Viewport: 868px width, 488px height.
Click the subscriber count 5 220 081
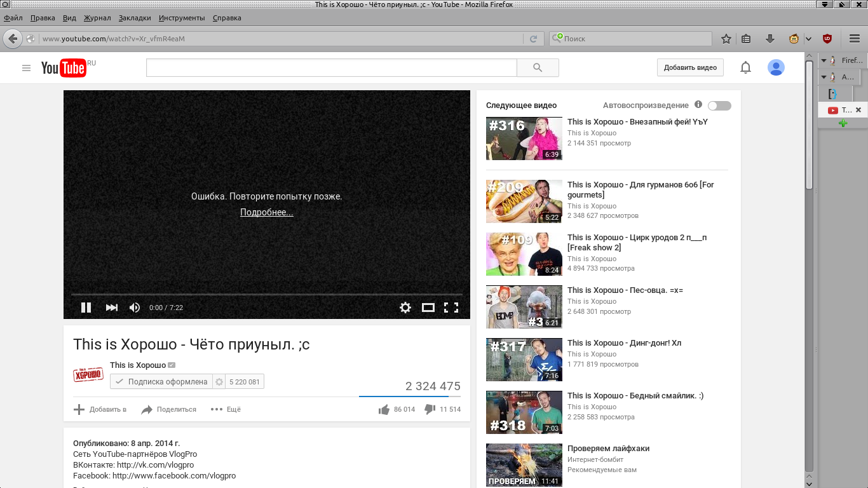pyautogui.click(x=245, y=382)
